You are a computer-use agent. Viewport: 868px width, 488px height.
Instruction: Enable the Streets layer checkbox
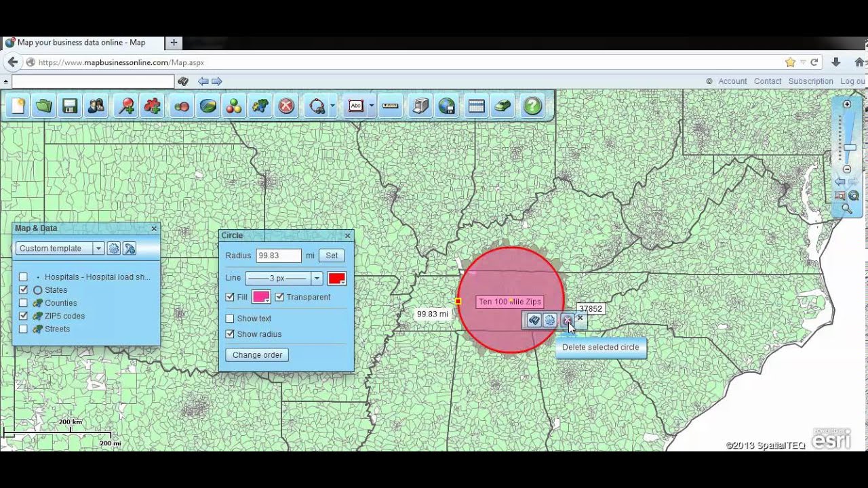(24, 329)
